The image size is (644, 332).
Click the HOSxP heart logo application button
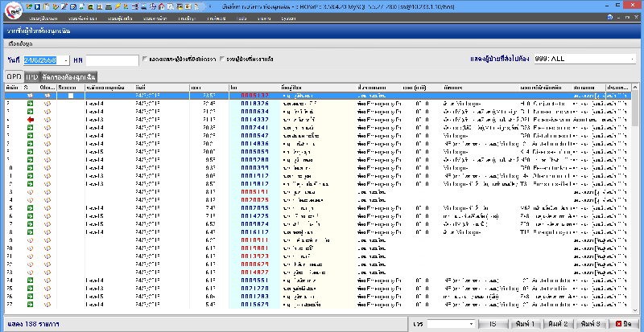(x=14, y=11)
